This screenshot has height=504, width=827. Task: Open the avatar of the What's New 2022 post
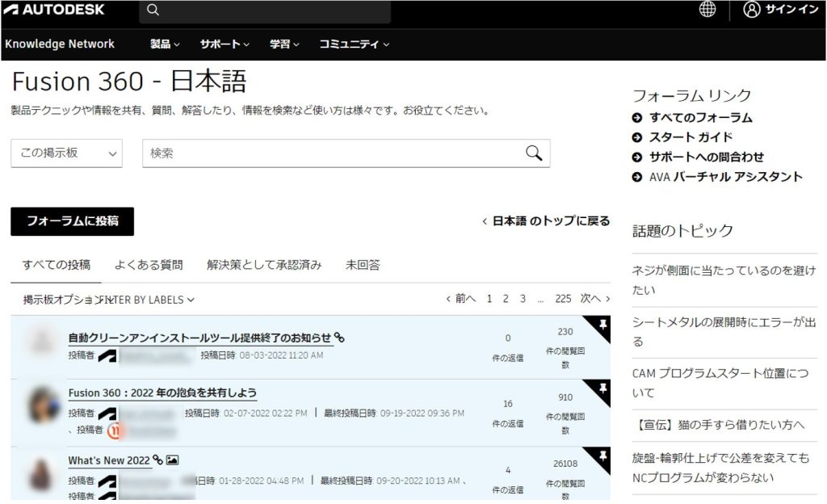(x=40, y=474)
